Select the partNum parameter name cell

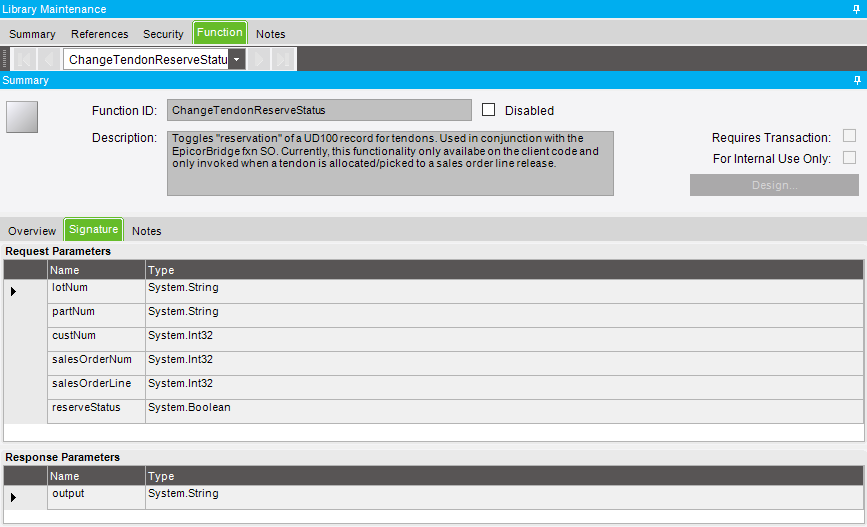(96, 315)
